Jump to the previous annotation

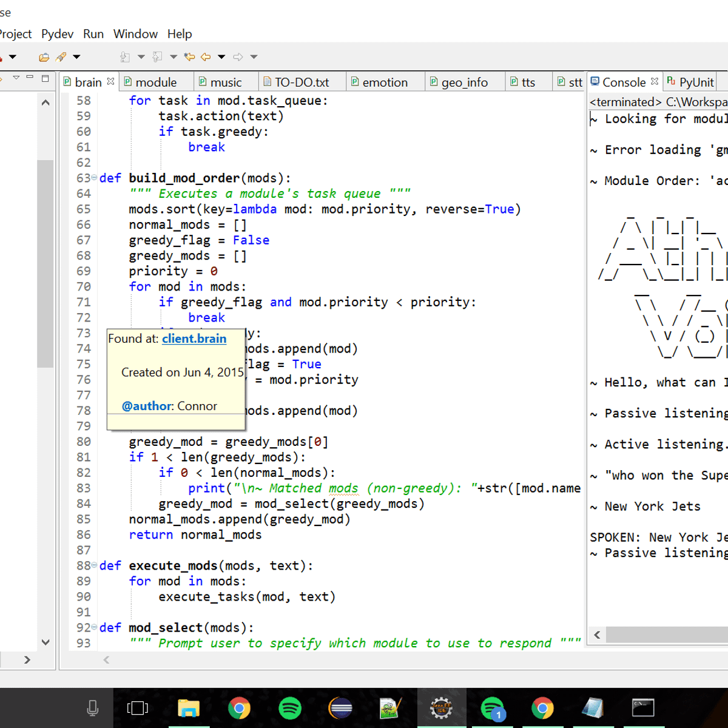point(157,57)
